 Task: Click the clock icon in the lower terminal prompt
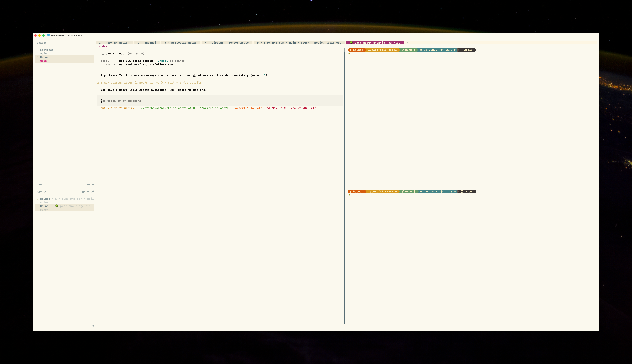pyautogui.click(x=462, y=191)
